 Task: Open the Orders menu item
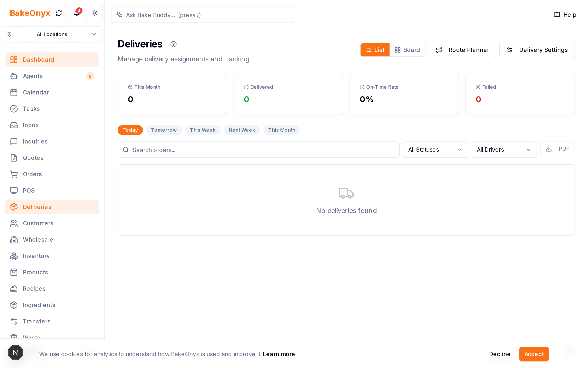tap(52, 174)
